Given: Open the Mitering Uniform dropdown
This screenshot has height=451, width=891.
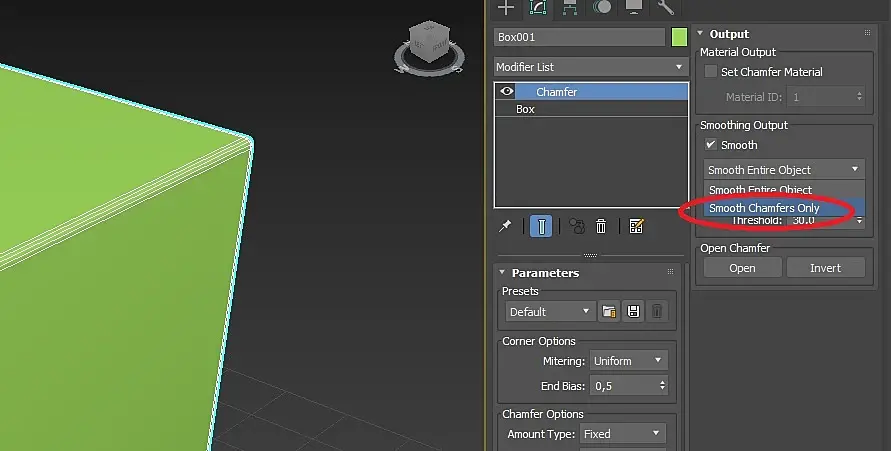Looking at the screenshot, I should (628, 361).
